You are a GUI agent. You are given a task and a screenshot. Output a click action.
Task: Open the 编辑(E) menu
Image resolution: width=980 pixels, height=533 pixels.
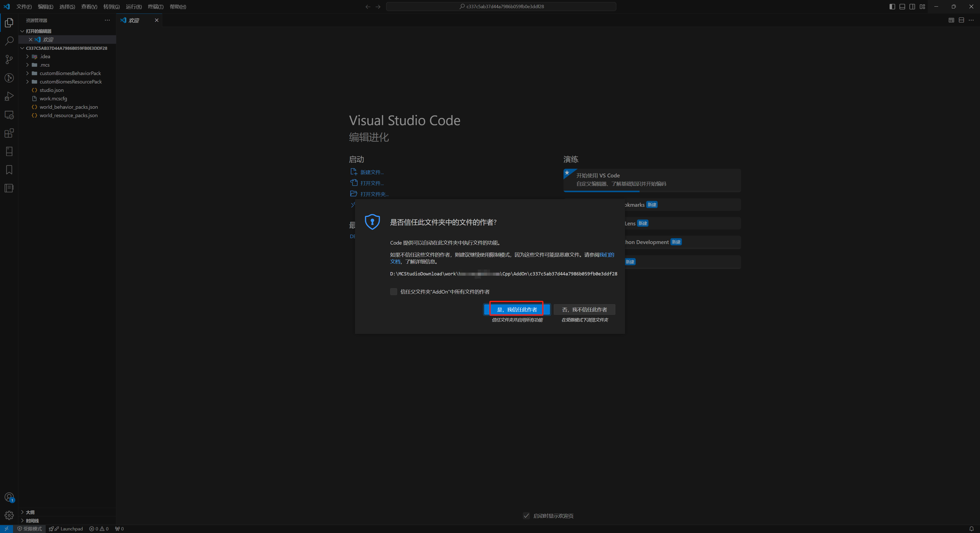click(x=46, y=6)
